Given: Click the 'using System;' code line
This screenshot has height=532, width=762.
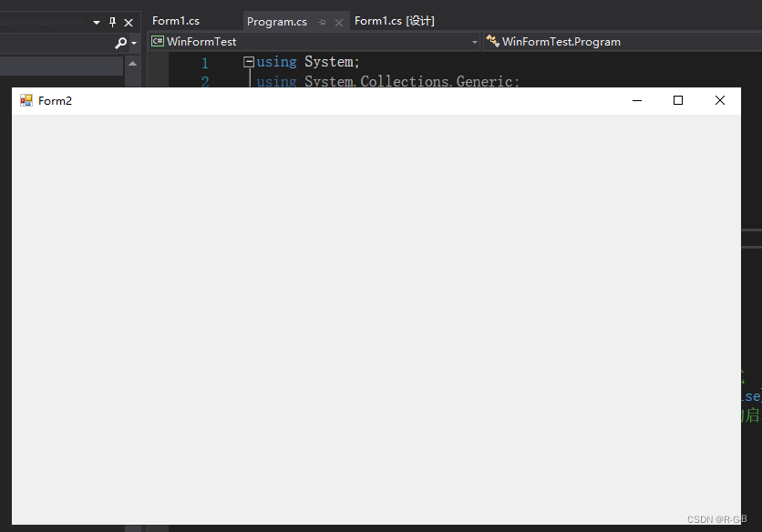Looking at the screenshot, I should click(x=307, y=62).
